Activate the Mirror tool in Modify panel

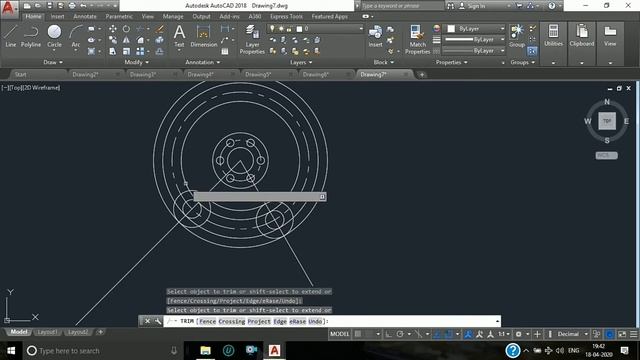tap(127, 40)
